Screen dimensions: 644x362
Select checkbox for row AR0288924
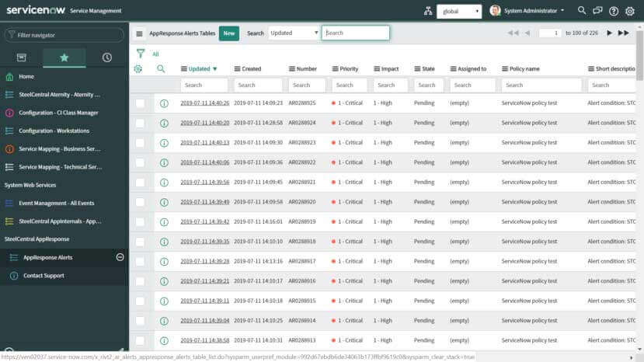(140, 124)
